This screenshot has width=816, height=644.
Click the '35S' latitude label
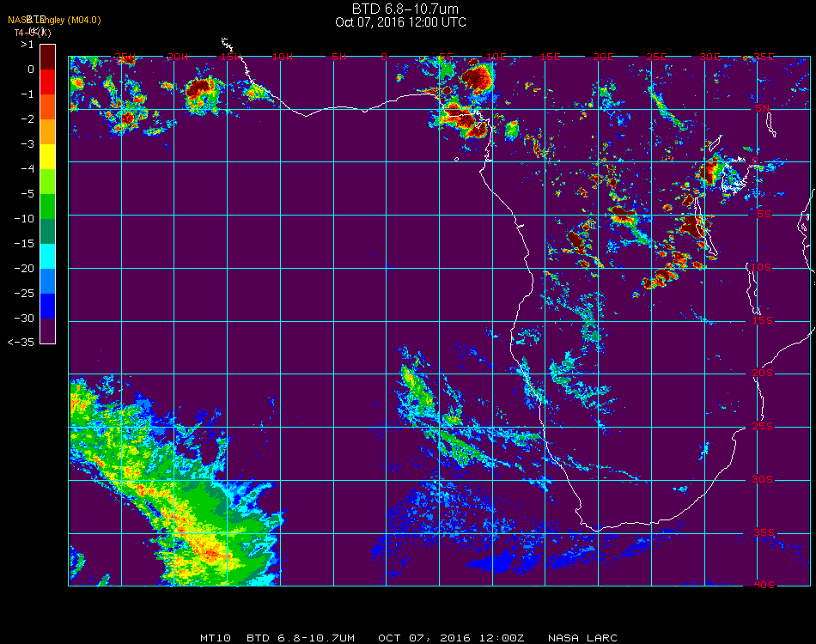[x=764, y=532]
